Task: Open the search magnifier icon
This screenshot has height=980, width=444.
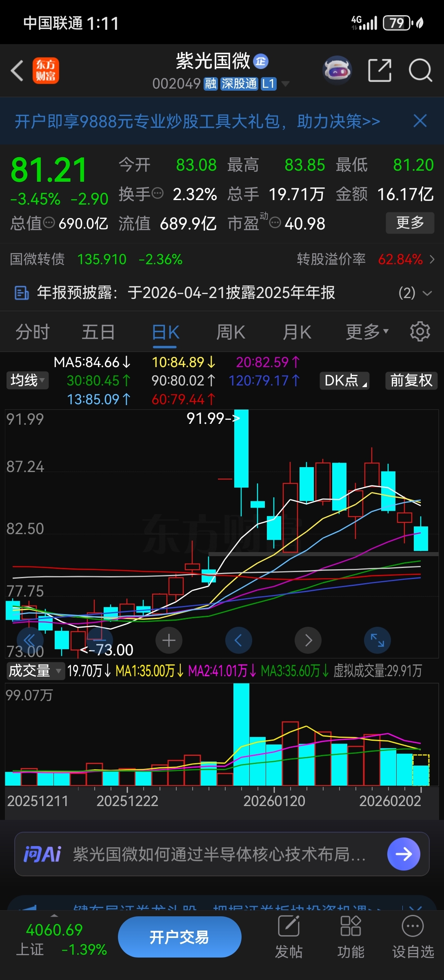Action: pos(420,70)
